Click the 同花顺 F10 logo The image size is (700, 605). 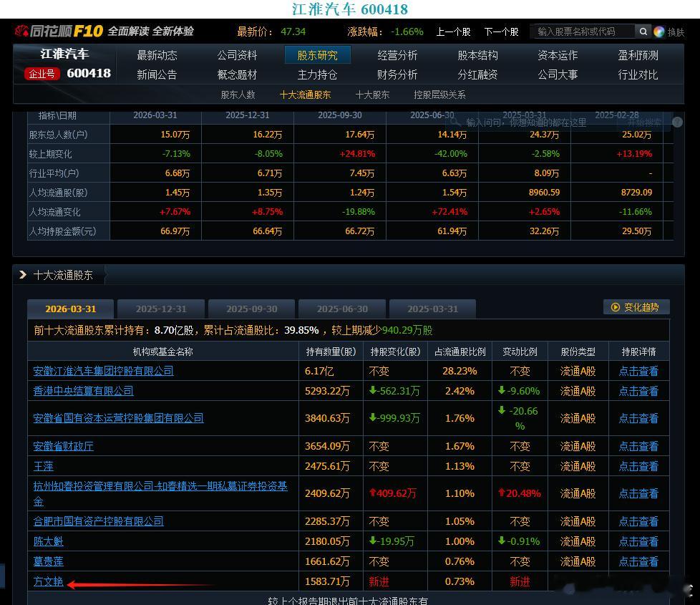click(x=59, y=32)
